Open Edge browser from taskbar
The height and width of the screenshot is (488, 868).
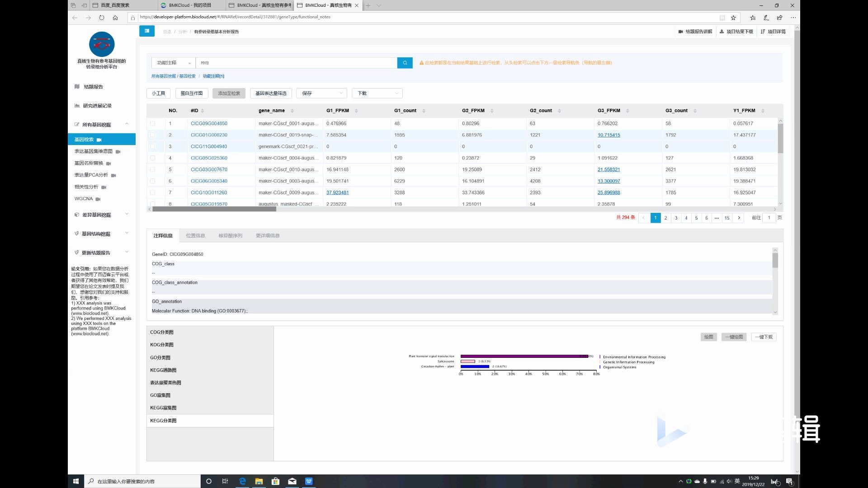pos(242,481)
